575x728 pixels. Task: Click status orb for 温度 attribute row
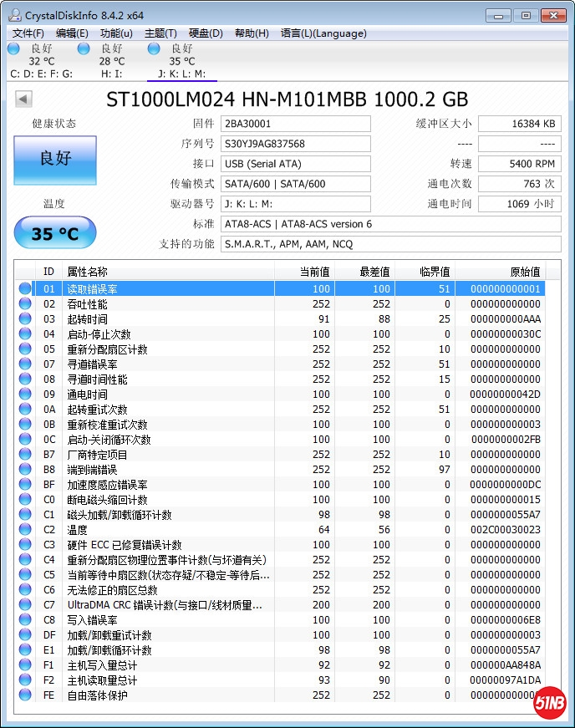[25, 530]
